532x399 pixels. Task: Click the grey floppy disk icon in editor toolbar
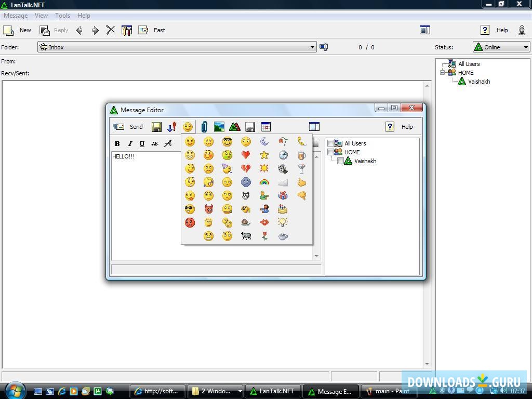coord(250,127)
